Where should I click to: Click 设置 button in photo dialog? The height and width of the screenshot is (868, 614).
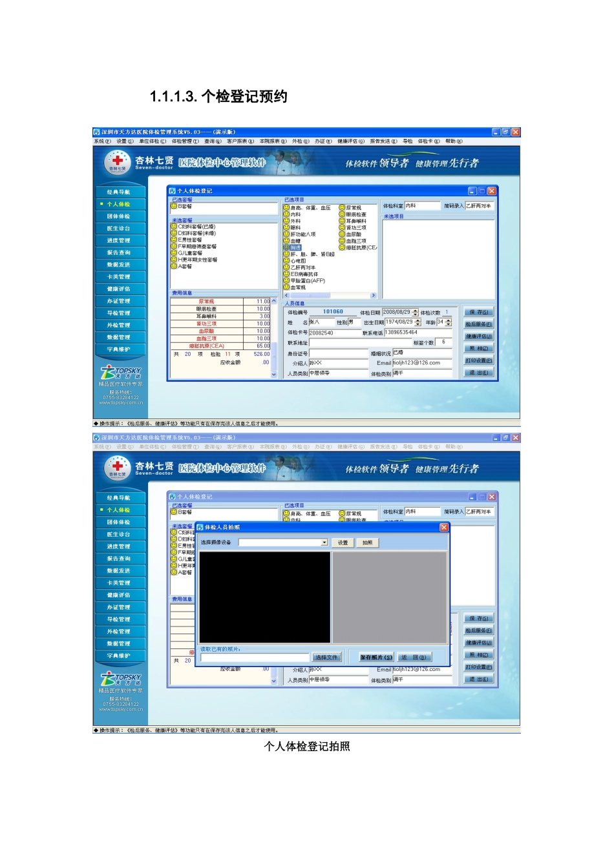pyautogui.click(x=343, y=542)
